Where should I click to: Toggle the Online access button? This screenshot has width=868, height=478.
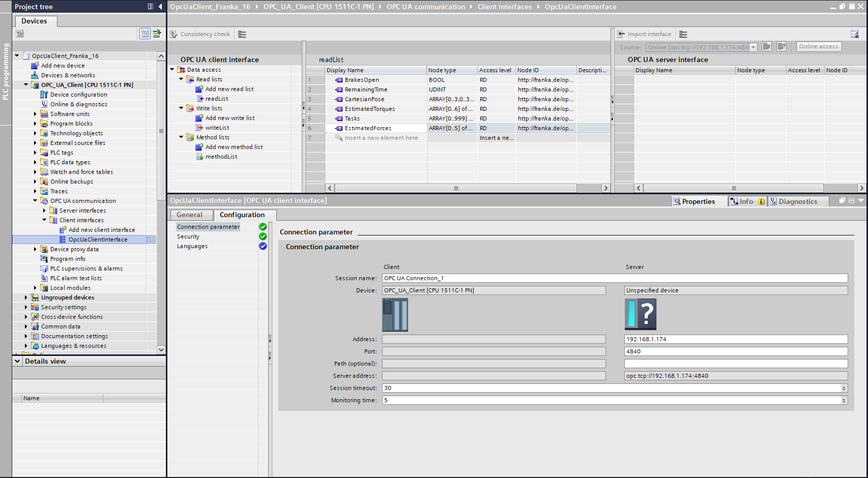818,46
